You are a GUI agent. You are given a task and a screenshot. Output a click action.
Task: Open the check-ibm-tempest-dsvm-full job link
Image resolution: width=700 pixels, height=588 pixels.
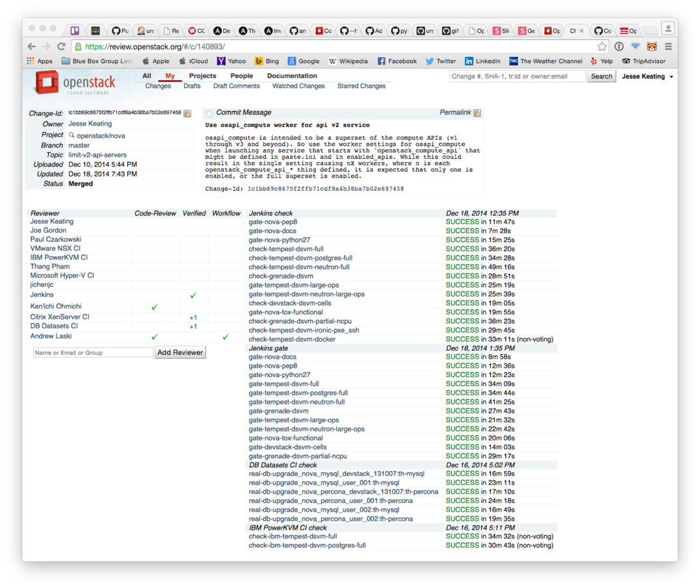[x=293, y=536]
